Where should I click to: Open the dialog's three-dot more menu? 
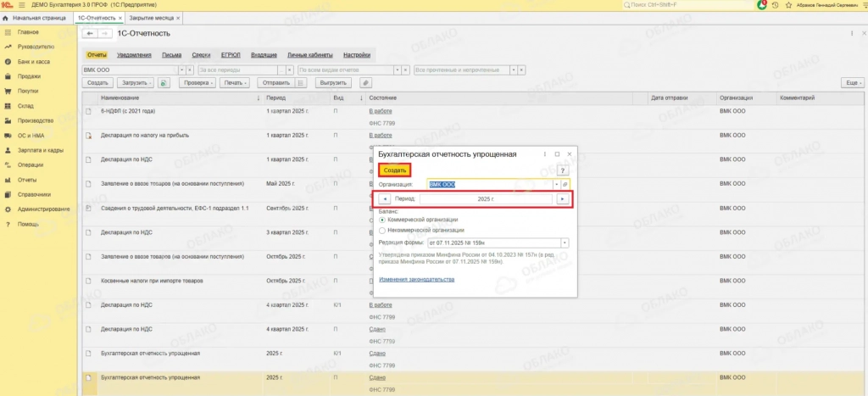pos(545,154)
